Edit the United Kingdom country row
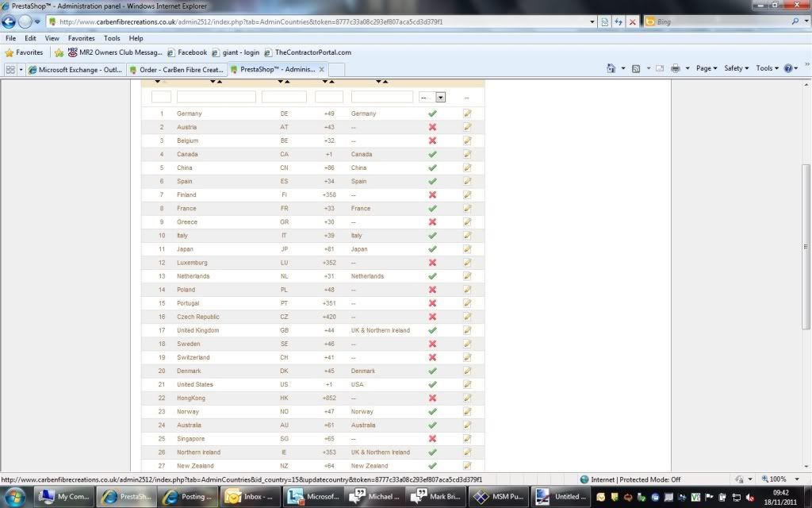This screenshot has width=812, height=508. (x=467, y=330)
